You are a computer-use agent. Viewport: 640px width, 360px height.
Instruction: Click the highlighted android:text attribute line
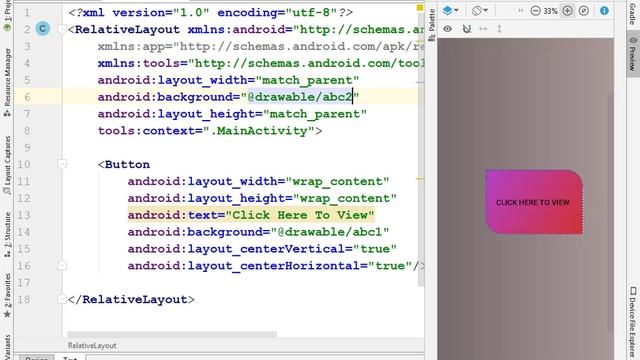pyautogui.click(x=251, y=215)
